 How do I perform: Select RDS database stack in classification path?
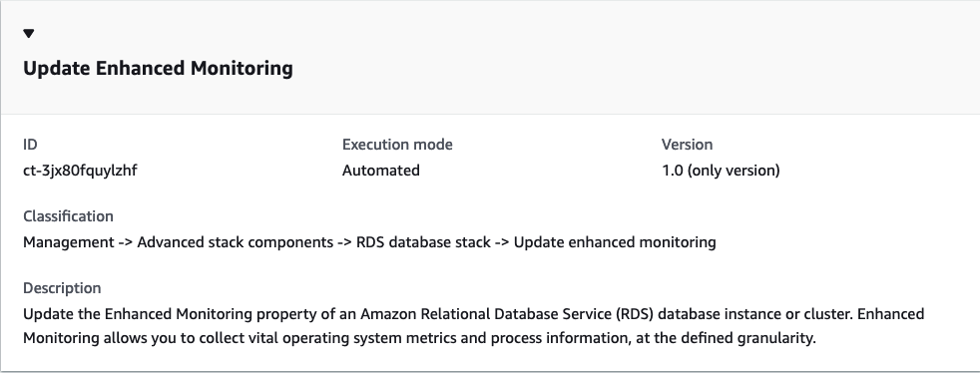pyautogui.click(x=423, y=242)
